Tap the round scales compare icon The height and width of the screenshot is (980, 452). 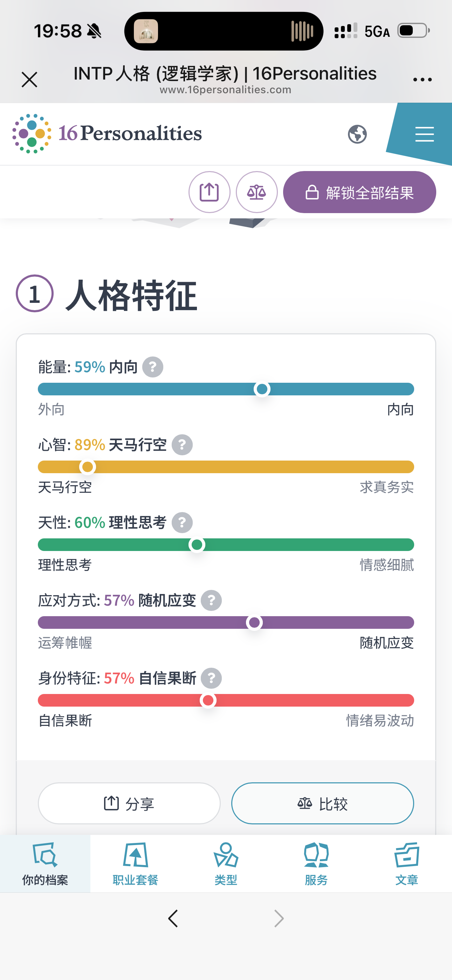(x=257, y=192)
